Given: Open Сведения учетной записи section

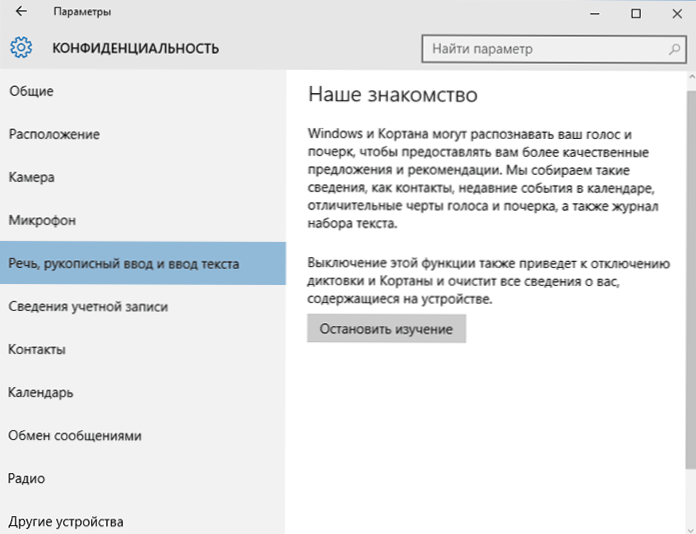Looking at the screenshot, I should pos(143,306).
